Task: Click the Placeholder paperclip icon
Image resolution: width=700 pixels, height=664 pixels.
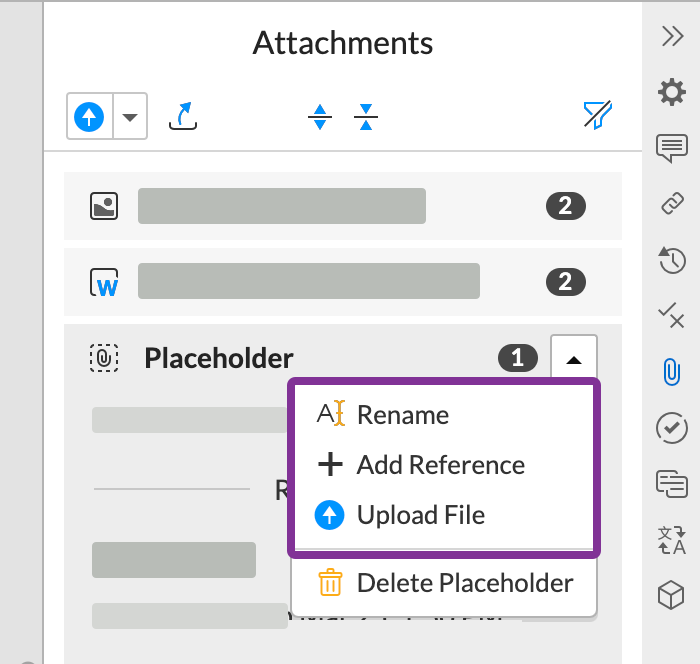Action: coord(104,358)
